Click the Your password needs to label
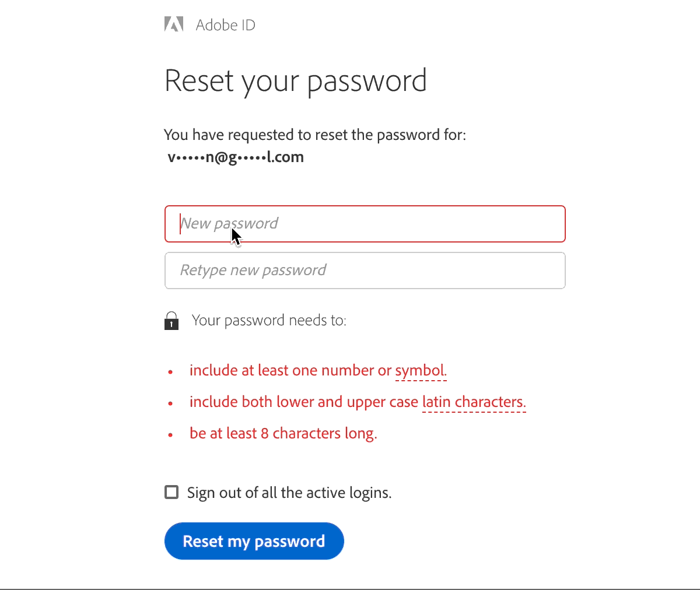 coord(268,320)
